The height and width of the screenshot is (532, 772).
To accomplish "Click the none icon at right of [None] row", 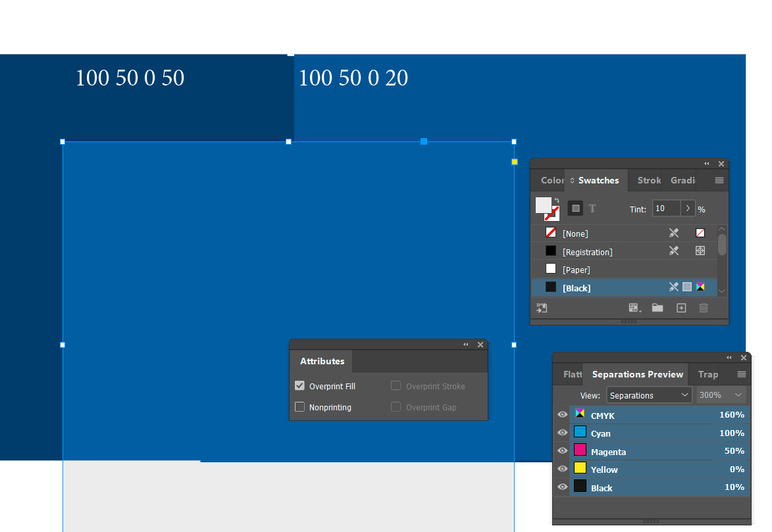I will coord(700,233).
